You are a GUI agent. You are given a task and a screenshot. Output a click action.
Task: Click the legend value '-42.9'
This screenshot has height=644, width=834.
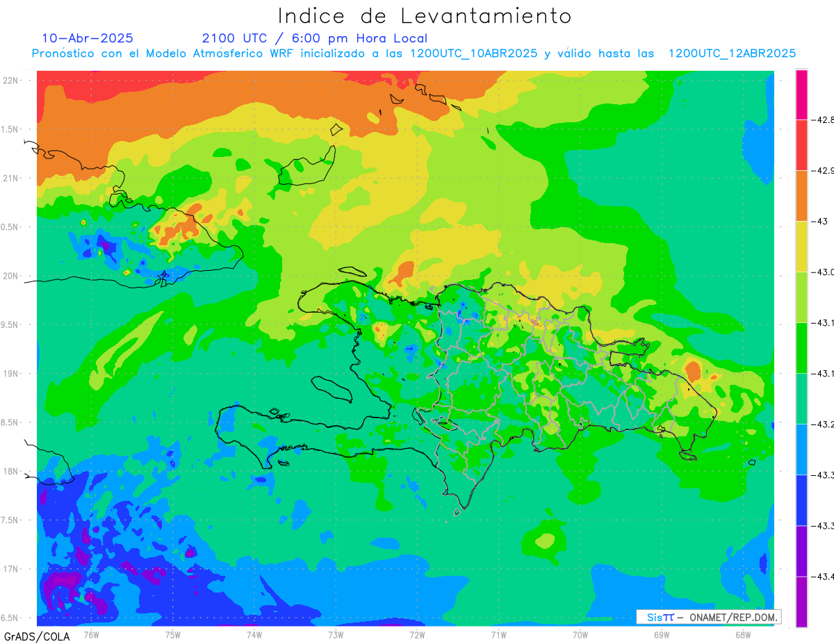click(x=824, y=171)
